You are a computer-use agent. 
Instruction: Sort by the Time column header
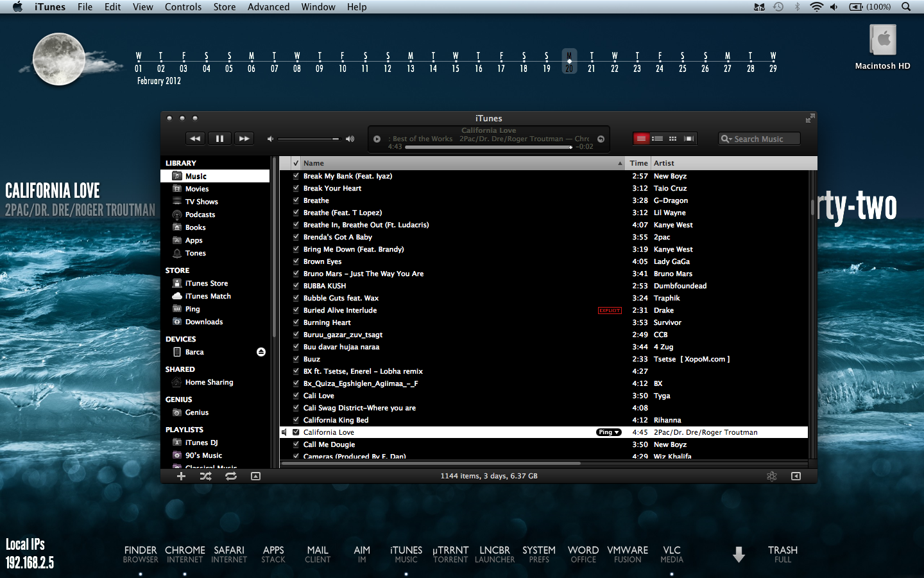(638, 163)
